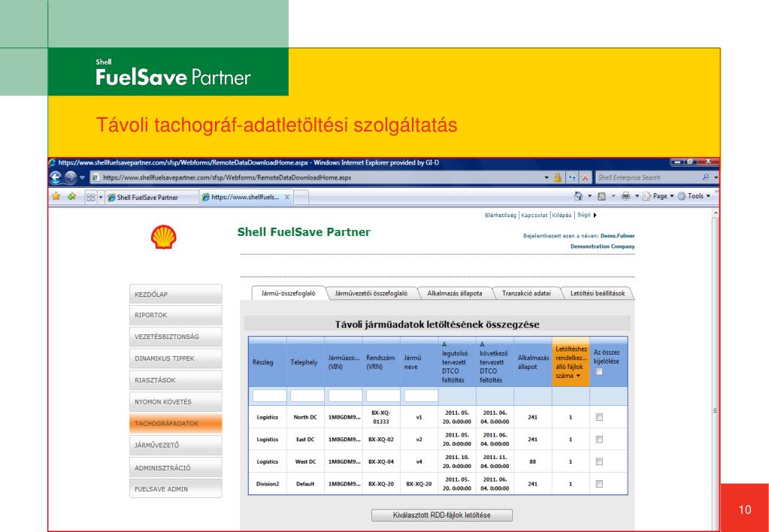769x532 pixels.
Task: Click the BX-XQ-01333 registration cell
Action: (x=381, y=417)
